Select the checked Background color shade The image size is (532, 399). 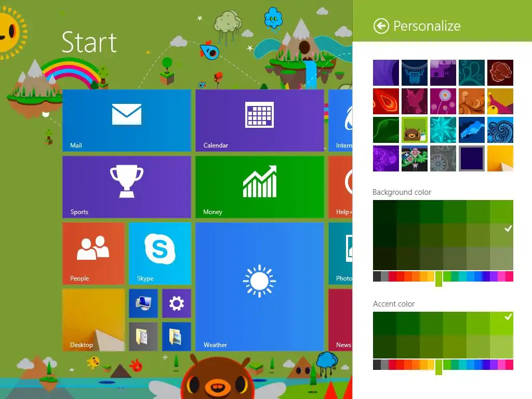pos(501,235)
